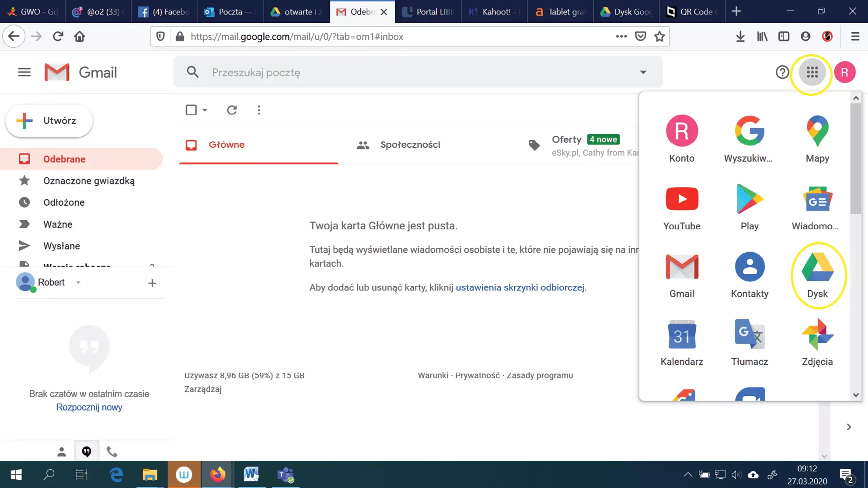Switch to the Społeczności tab
868x488 pixels.
coord(410,145)
